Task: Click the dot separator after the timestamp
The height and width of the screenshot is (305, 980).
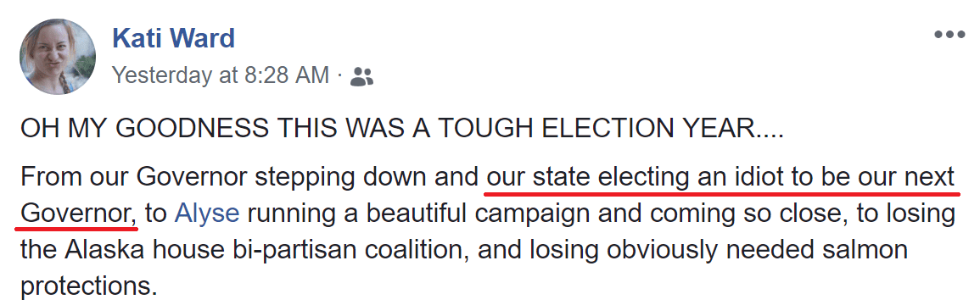Action: pyautogui.click(x=339, y=77)
